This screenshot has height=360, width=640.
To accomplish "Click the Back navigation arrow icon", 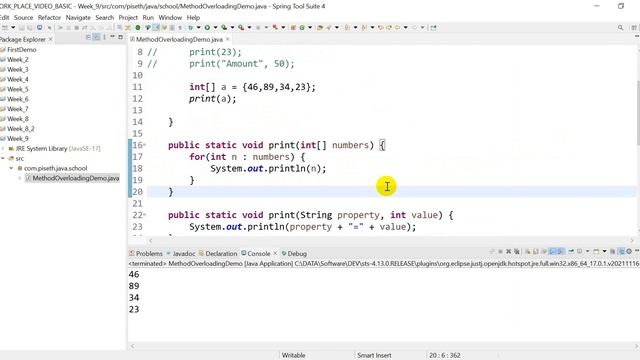I will (397, 27).
